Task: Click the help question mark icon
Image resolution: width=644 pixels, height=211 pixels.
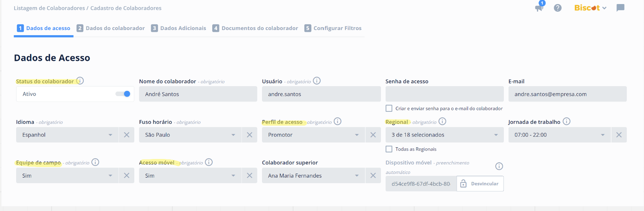Action: (558, 8)
